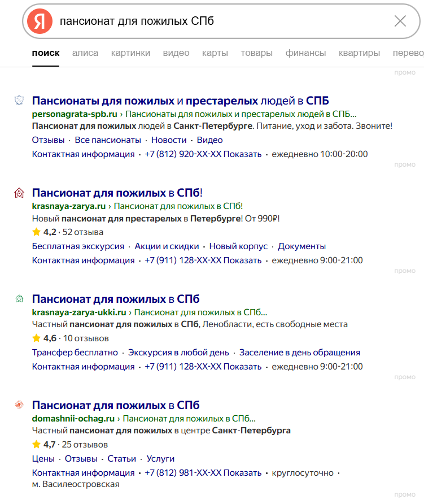The width and height of the screenshot is (424, 504).
Task: Click the personagrata-spb.ru favicon
Action: click(19, 100)
